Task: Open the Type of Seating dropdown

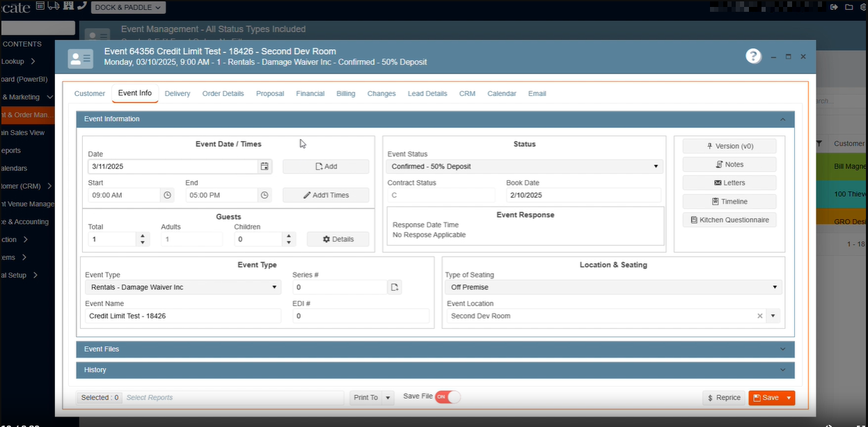Action: [613, 287]
